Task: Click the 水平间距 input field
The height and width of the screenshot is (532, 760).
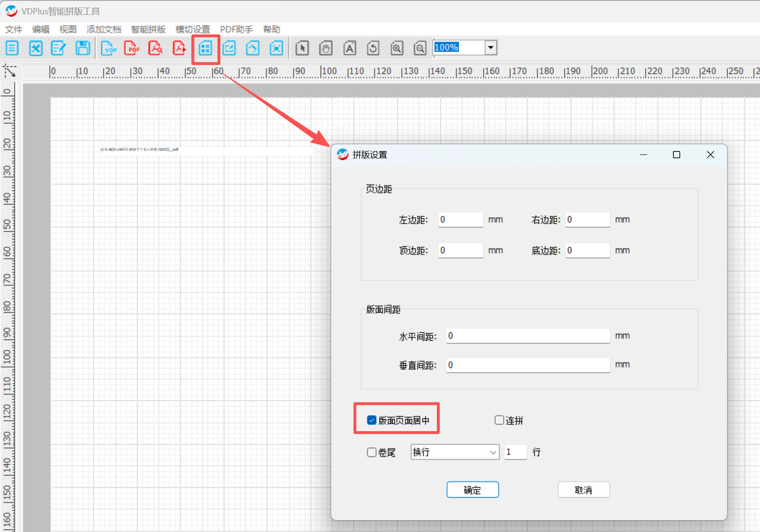Action: [528, 336]
